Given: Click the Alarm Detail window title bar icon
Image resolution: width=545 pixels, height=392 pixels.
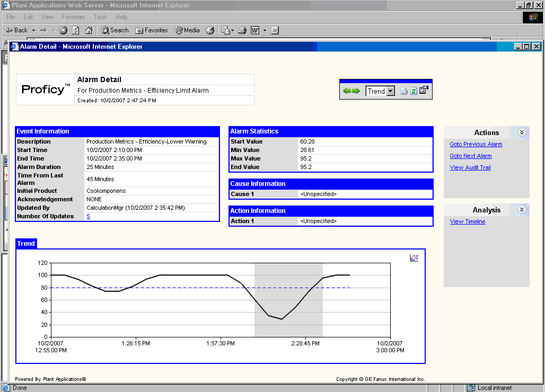Looking at the screenshot, I should [15, 47].
